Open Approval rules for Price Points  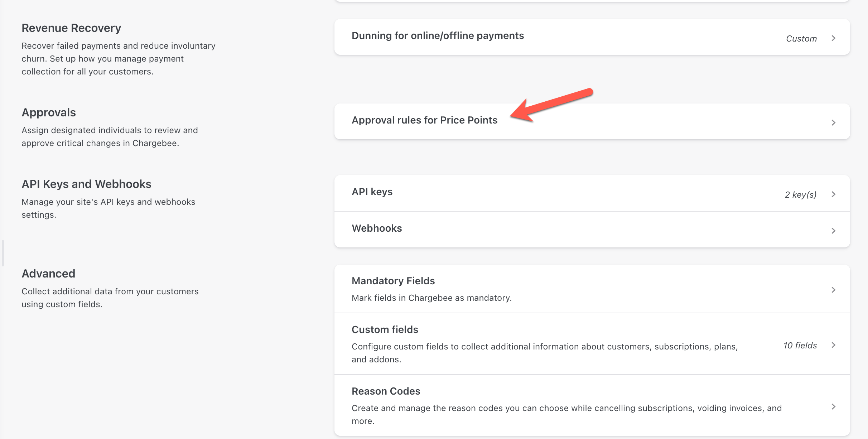[424, 120]
